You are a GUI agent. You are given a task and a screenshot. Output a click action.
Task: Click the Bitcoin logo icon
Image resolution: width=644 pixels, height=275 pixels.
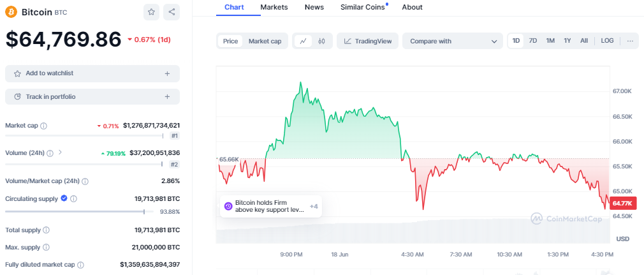(11, 12)
